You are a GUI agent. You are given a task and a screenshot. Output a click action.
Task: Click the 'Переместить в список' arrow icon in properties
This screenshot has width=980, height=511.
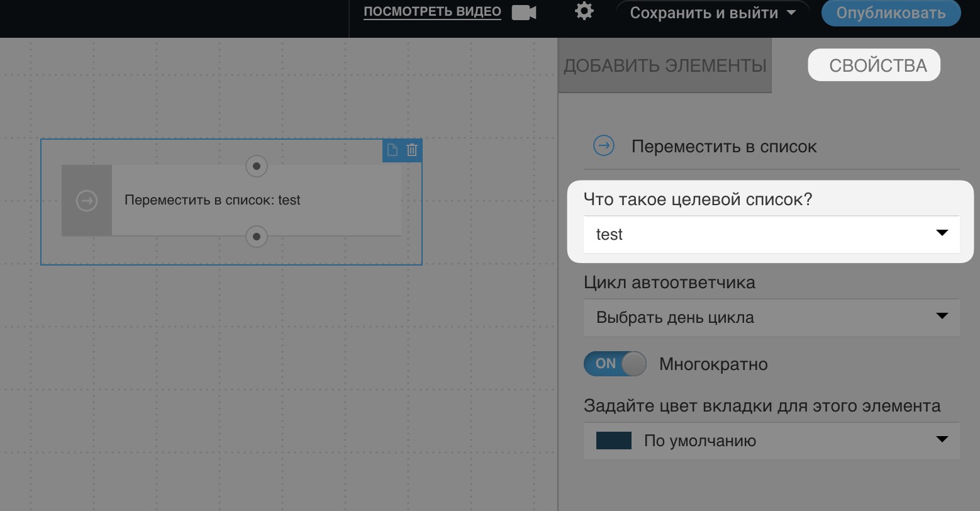(x=604, y=147)
